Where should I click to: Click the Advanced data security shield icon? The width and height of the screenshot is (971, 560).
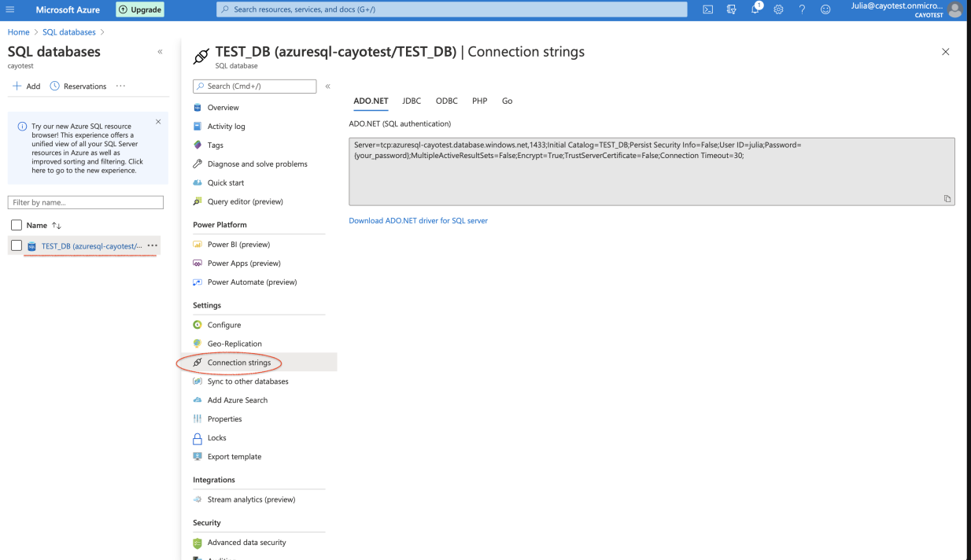pyautogui.click(x=198, y=543)
